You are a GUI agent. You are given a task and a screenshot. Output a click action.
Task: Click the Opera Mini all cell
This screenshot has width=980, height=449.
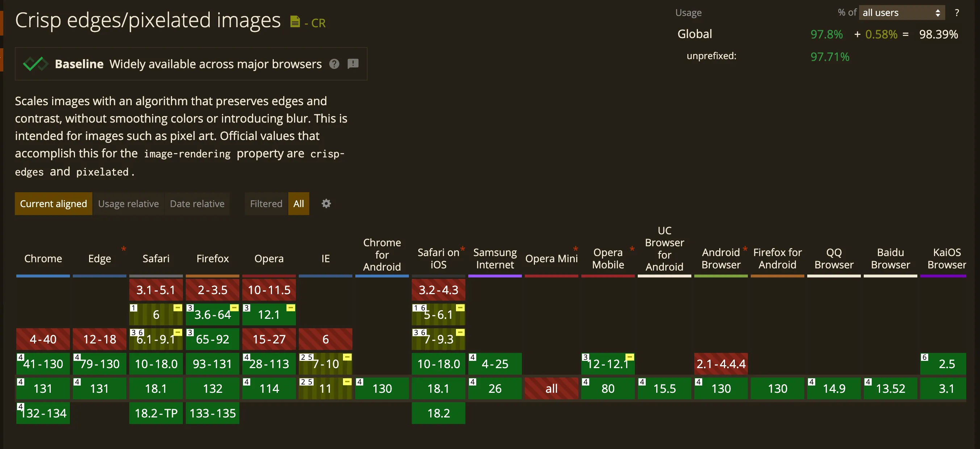tap(551, 388)
